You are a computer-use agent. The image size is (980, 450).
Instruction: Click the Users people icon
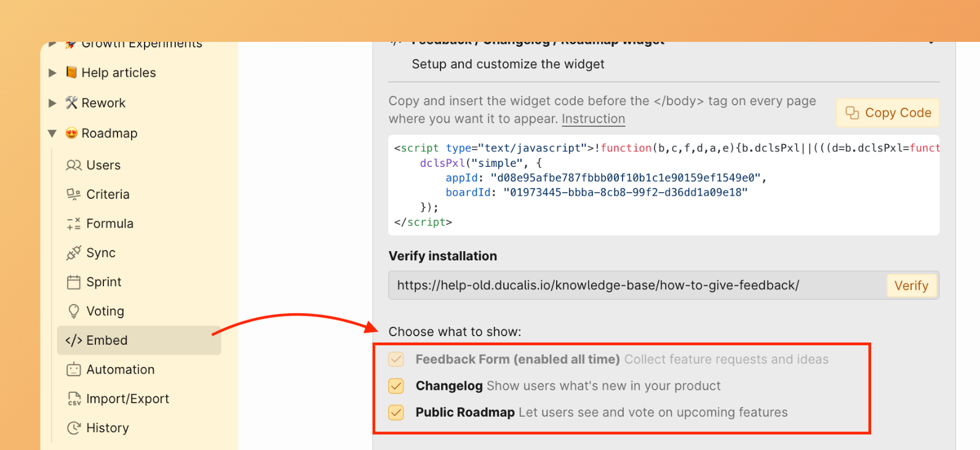[x=74, y=165]
